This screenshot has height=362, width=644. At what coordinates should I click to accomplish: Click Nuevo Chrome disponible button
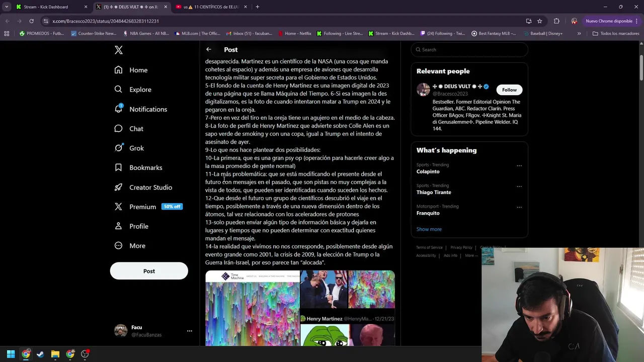612,21
